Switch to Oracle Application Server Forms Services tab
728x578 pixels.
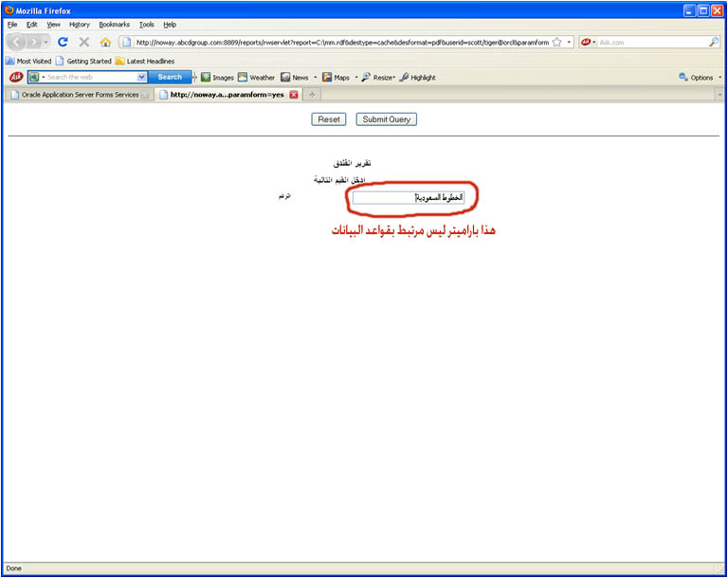point(76,95)
